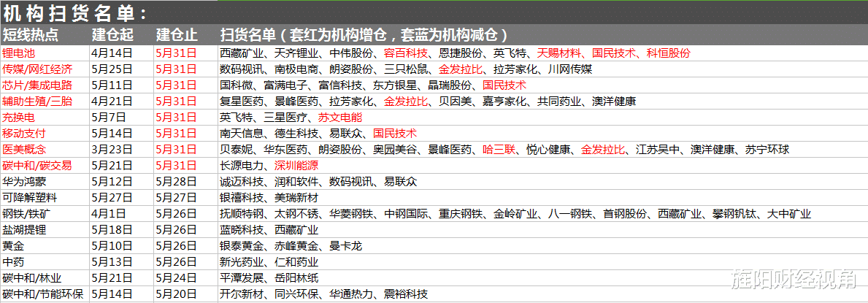Click '震裕科技' in the 碳中和/节能环保 row
868x303 pixels.
pos(406,295)
